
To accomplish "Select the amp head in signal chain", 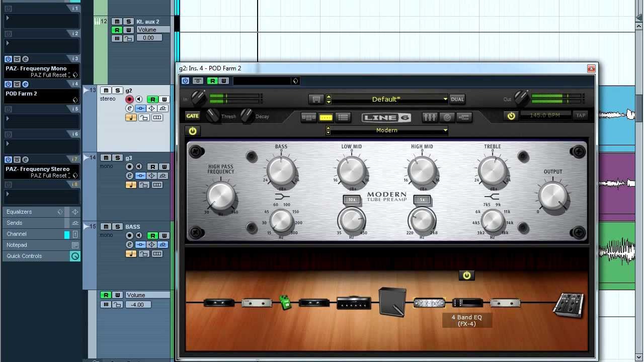I will [354, 303].
